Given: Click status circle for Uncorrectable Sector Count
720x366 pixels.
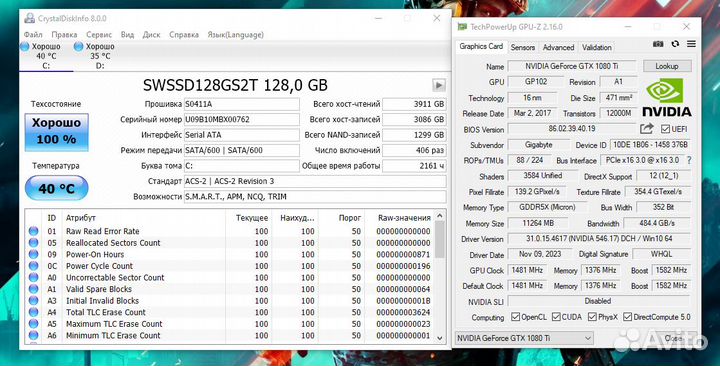Looking at the screenshot, I should [x=33, y=277].
